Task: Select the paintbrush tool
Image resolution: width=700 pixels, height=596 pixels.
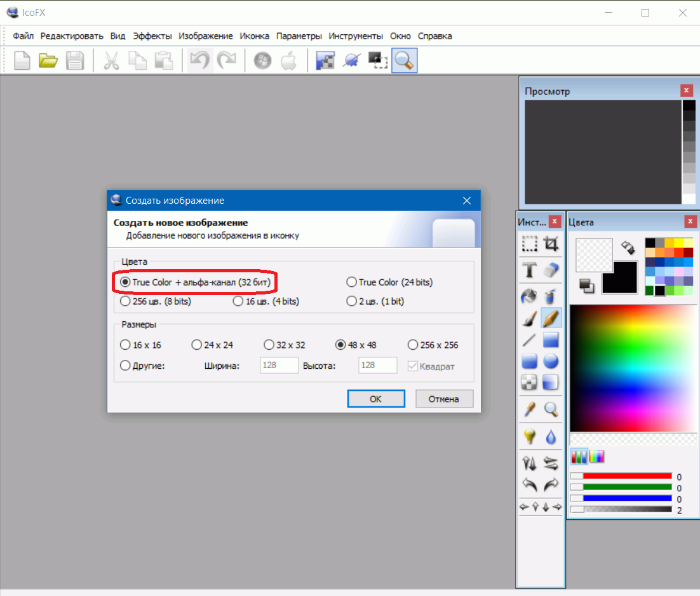Action: point(530,319)
